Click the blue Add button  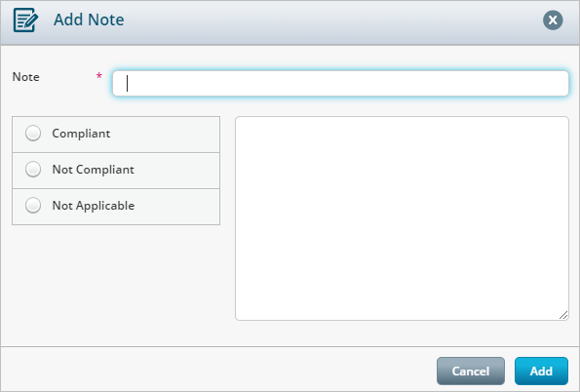pyautogui.click(x=541, y=371)
